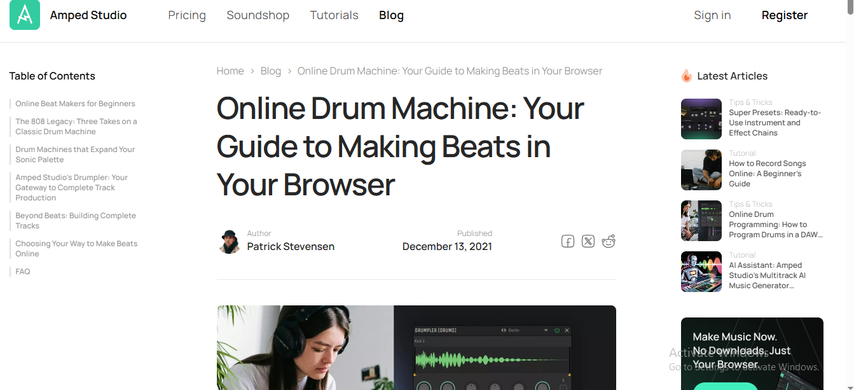Screen dimensions: 854x390
Task: Jump to Drum Machines that Expand section
Action: [75, 154]
